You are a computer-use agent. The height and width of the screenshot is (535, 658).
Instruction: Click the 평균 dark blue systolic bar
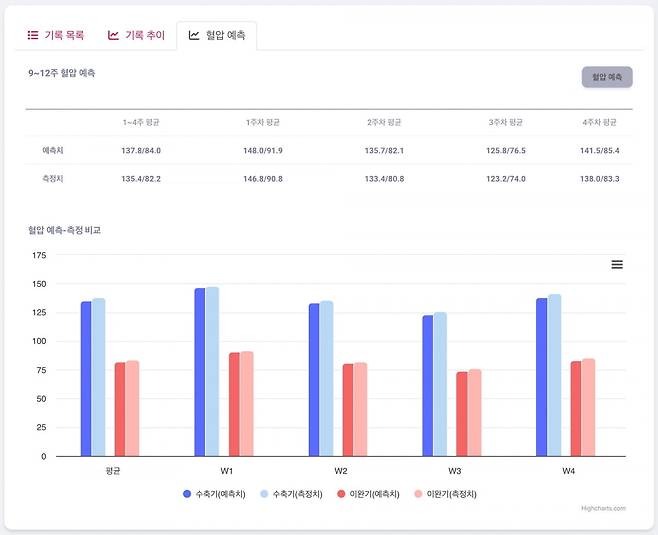tap(86, 379)
